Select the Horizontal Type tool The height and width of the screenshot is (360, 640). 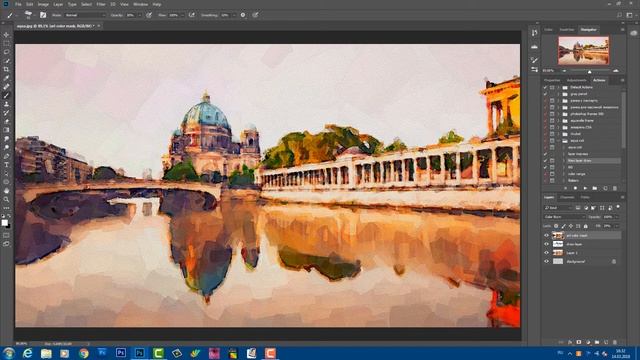(6, 165)
